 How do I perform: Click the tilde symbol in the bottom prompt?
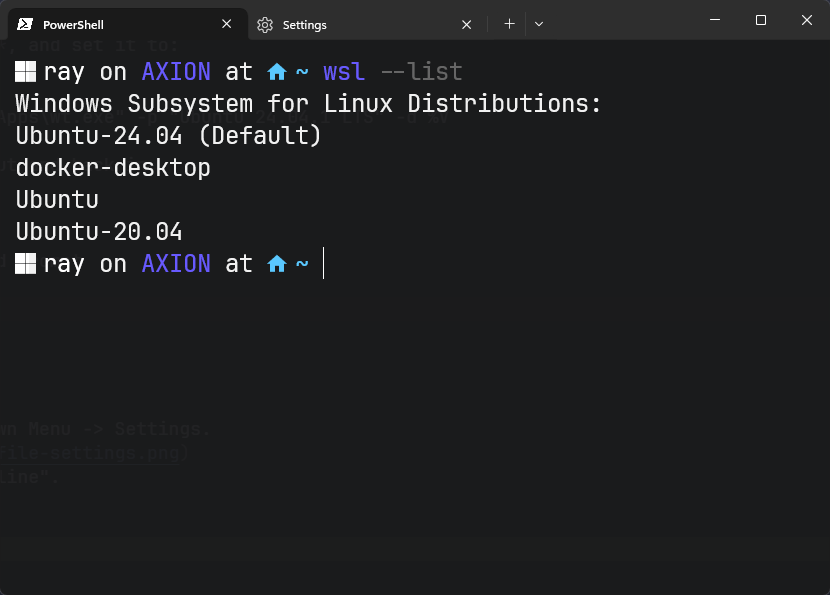tap(300, 263)
